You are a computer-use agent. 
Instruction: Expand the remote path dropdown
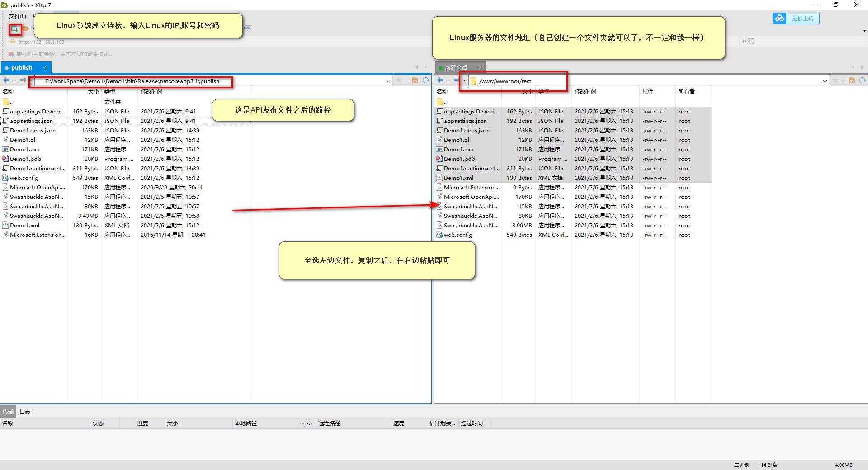825,81
